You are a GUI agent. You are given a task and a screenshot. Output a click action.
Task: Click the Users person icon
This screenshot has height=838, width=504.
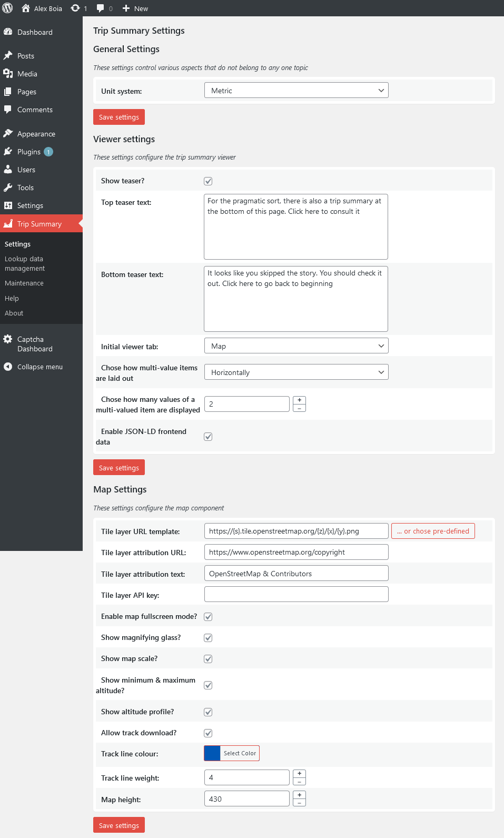(8, 169)
